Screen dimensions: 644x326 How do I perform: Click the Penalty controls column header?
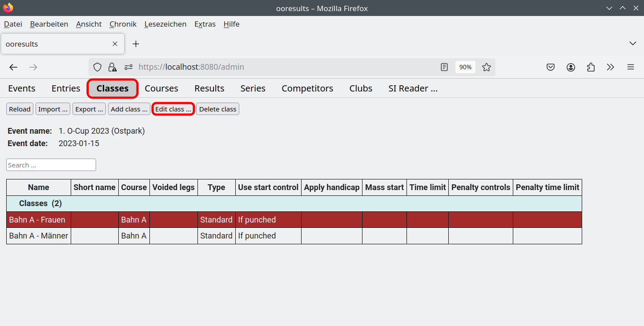(481, 187)
